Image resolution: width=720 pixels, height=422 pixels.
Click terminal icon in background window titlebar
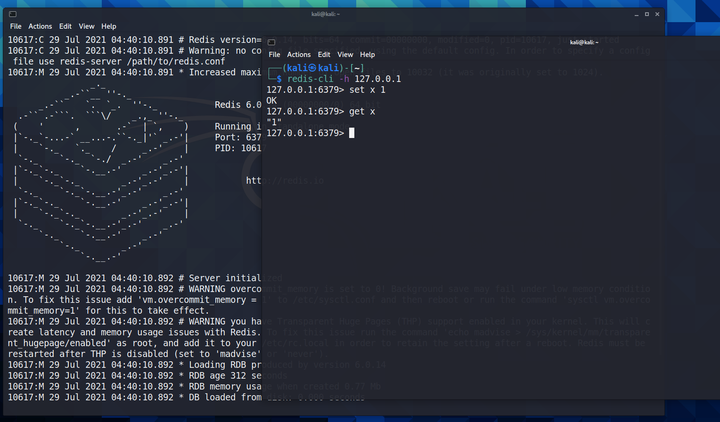coord(13,14)
